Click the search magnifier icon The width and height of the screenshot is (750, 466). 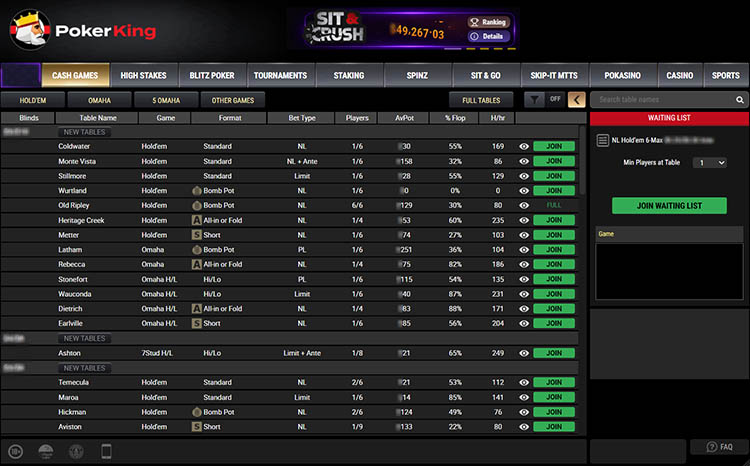tap(739, 100)
